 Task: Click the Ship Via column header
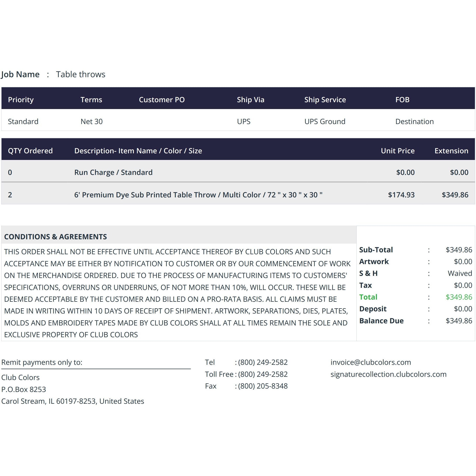(251, 99)
